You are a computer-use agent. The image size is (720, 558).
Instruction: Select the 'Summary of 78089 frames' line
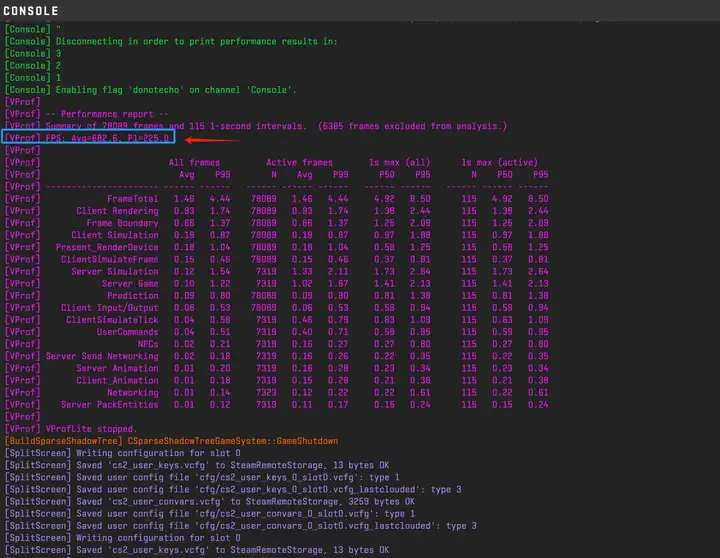[x=256, y=126]
